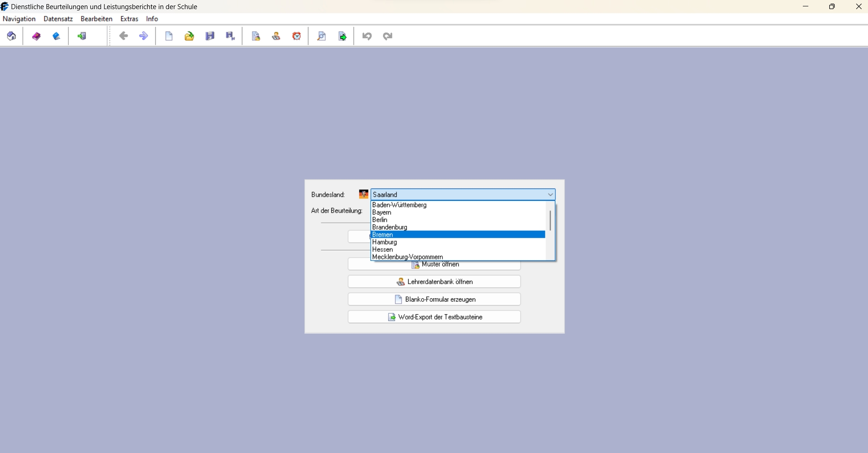868x453 pixels.
Task: Click the Blanko-Formular erzeugen button
Action: pyautogui.click(x=434, y=299)
